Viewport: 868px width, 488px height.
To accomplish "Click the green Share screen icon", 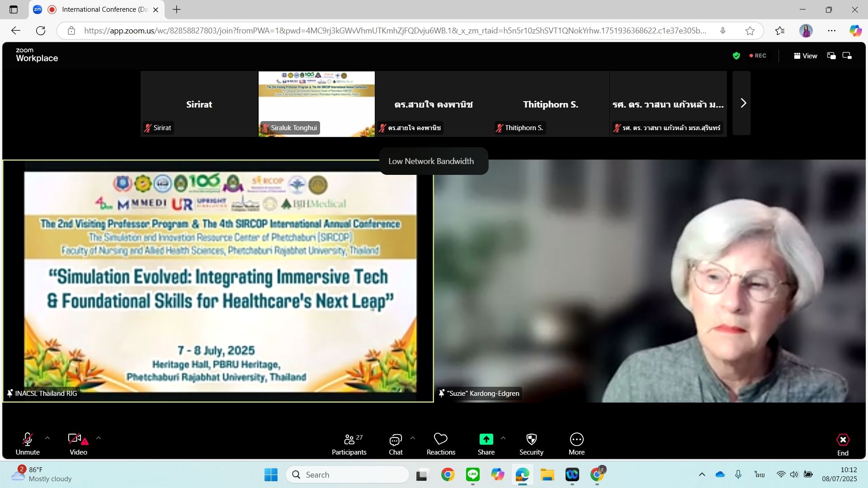I will [486, 439].
